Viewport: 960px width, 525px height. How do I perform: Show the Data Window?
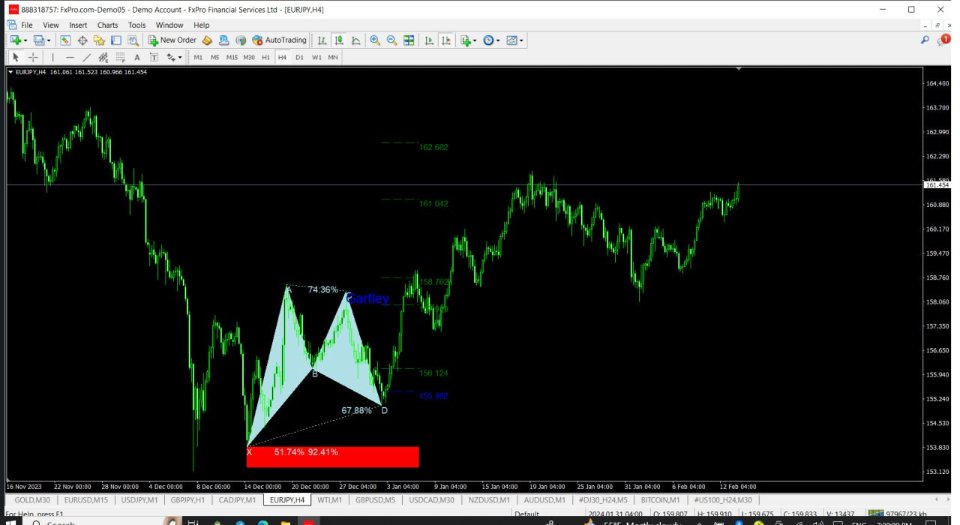click(x=82, y=40)
